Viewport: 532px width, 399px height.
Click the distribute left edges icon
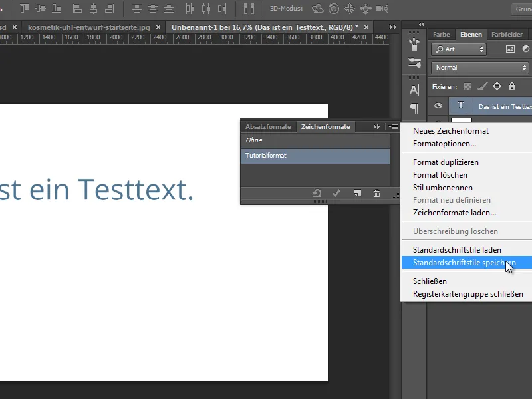[190, 9]
